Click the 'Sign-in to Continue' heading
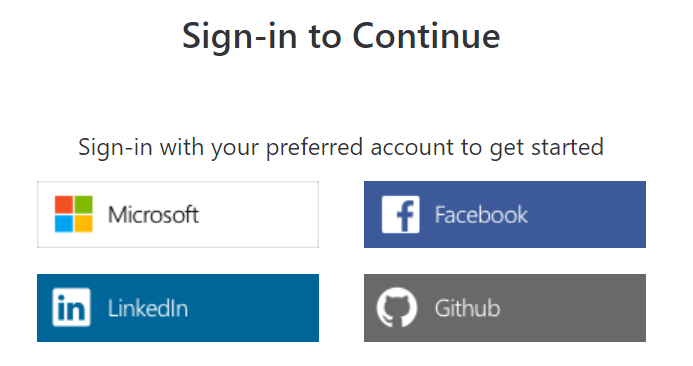This screenshot has height=366, width=693. click(x=341, y=37)
